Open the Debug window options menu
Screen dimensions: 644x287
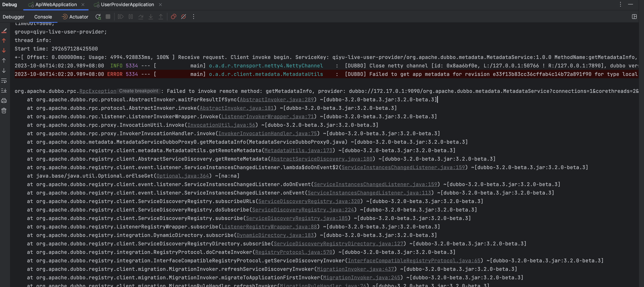[x=620, y=4]
